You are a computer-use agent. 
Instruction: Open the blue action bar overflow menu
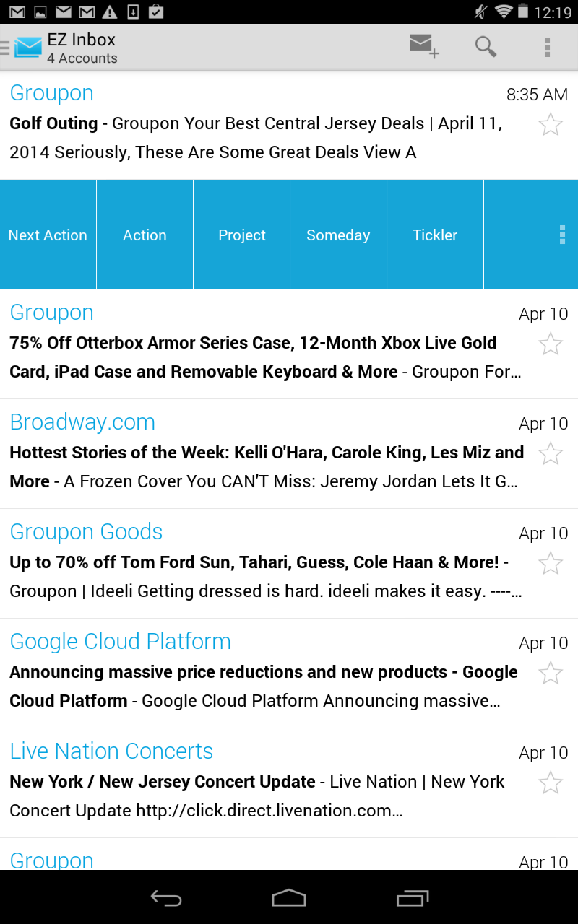(562, 235)
